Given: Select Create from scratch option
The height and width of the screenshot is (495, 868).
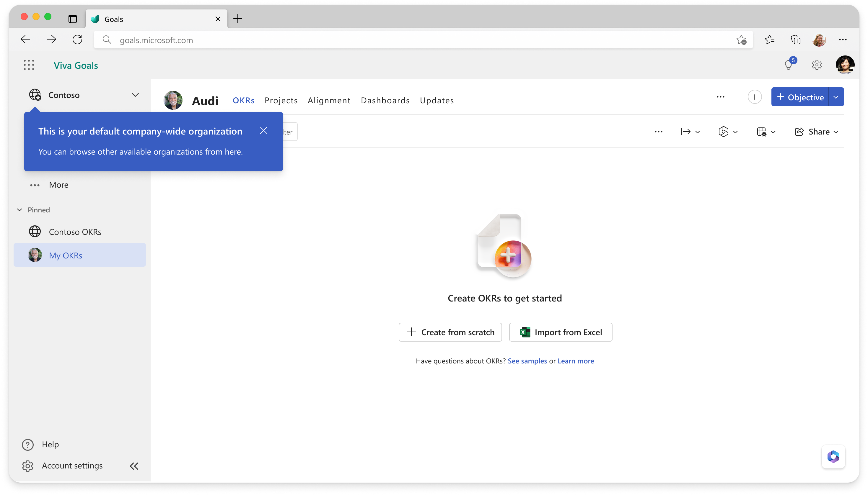Looking at the screenshot, I should [x=450, y=332].
